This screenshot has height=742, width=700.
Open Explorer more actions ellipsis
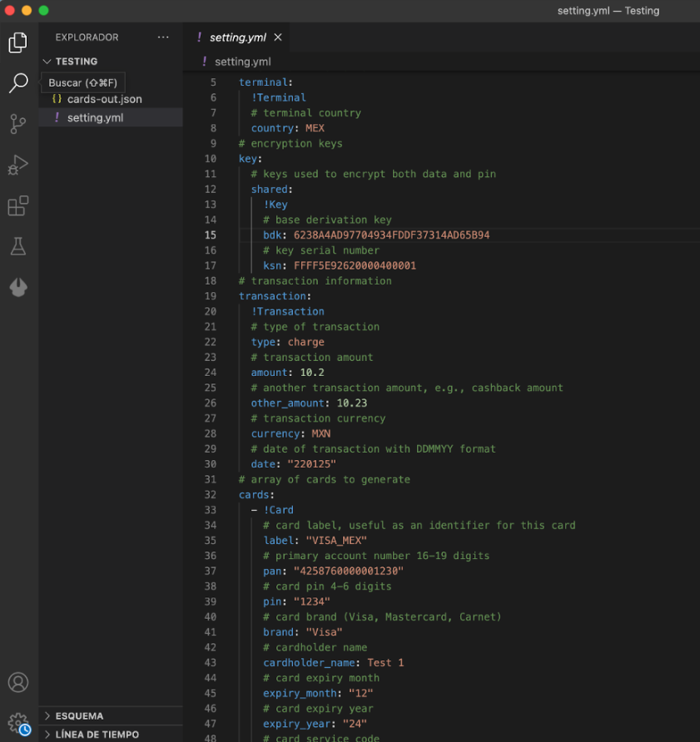pos(163,37)
